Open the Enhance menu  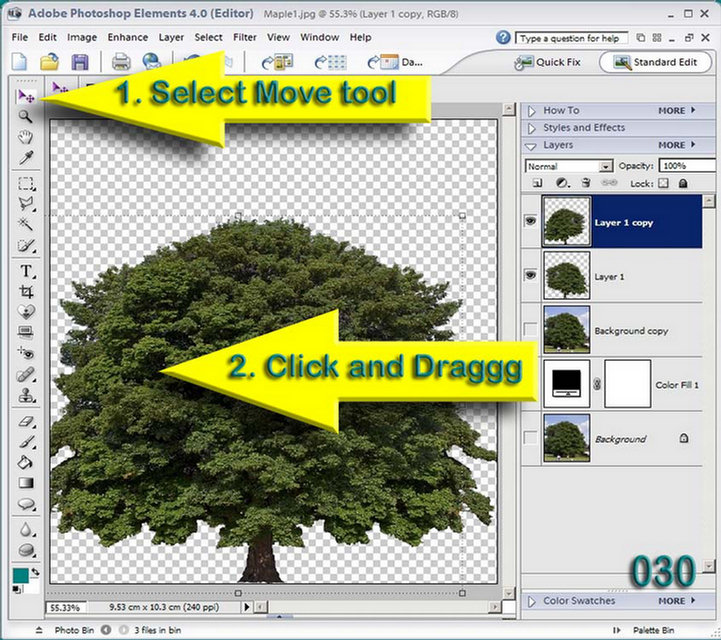coord(128,37)
